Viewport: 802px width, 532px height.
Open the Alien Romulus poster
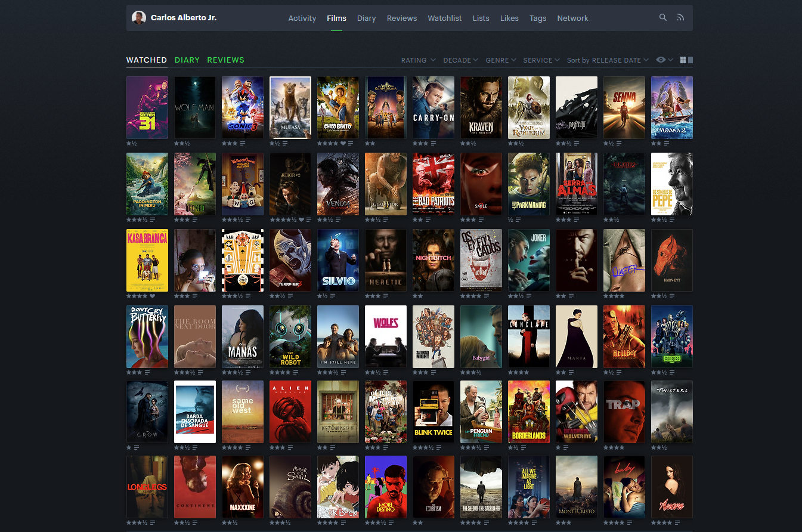290,413
